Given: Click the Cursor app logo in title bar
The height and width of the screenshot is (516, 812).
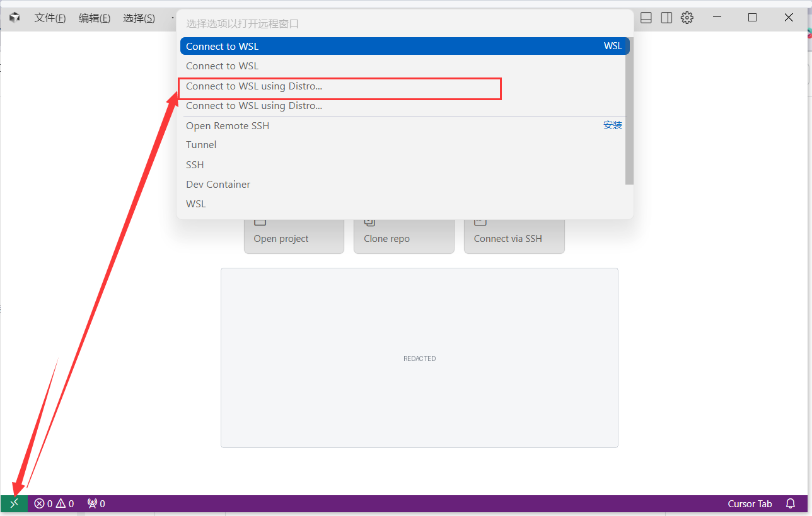Looking at the screenshot, I should [14, 18].
